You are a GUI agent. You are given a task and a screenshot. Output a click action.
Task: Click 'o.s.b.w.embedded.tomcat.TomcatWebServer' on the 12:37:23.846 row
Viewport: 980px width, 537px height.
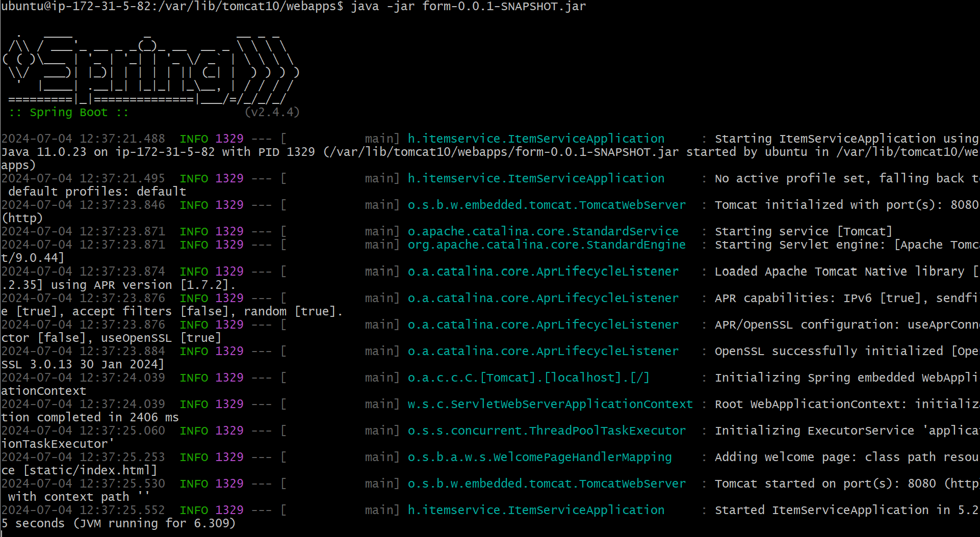pyautogui.click(x=547, y=205)
